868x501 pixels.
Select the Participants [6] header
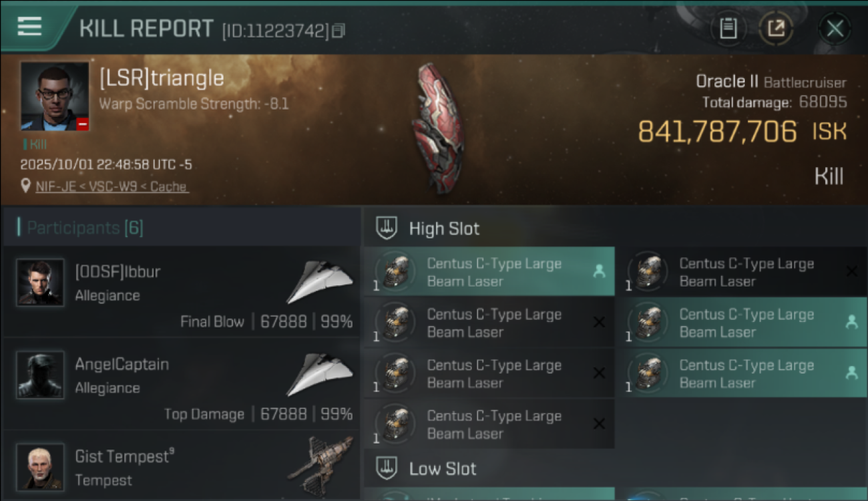[x=85, y=228]
